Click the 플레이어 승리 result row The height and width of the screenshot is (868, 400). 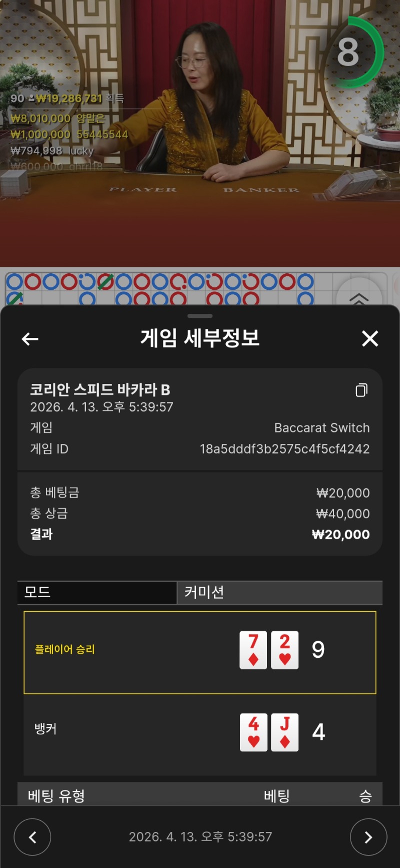tap(200, 652)
